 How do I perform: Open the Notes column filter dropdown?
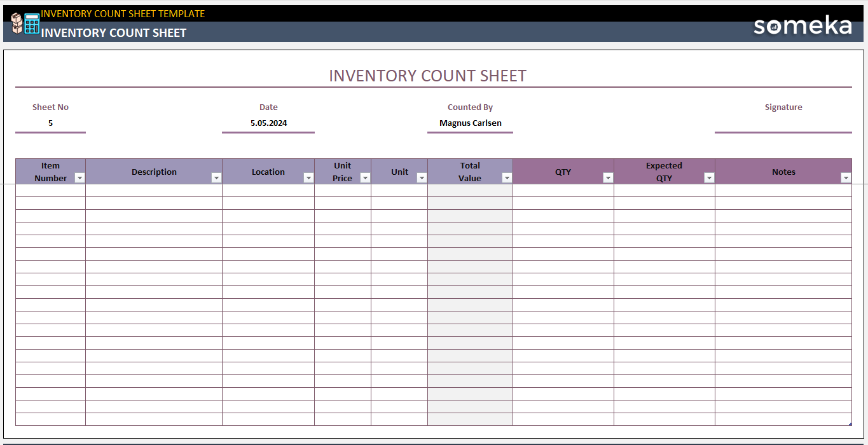846,178
